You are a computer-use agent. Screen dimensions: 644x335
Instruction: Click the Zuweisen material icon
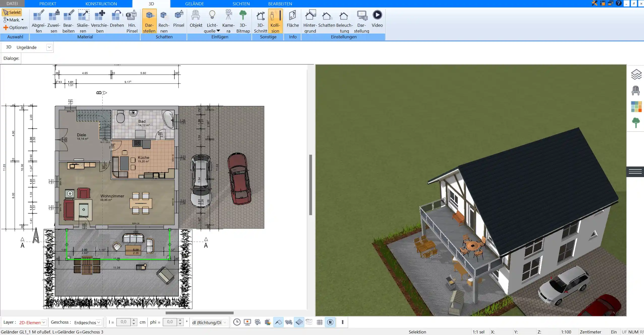pos(54,21)
